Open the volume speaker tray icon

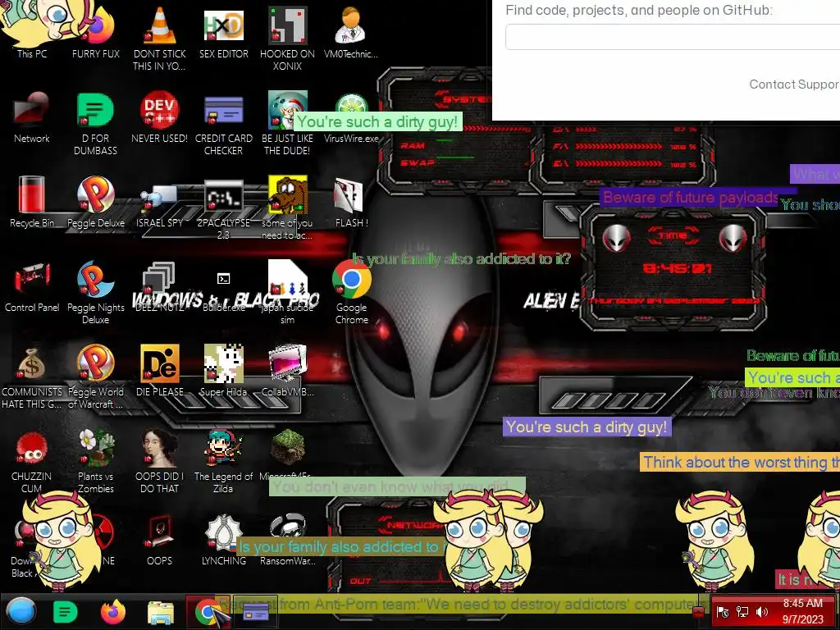tap(761, 612)
